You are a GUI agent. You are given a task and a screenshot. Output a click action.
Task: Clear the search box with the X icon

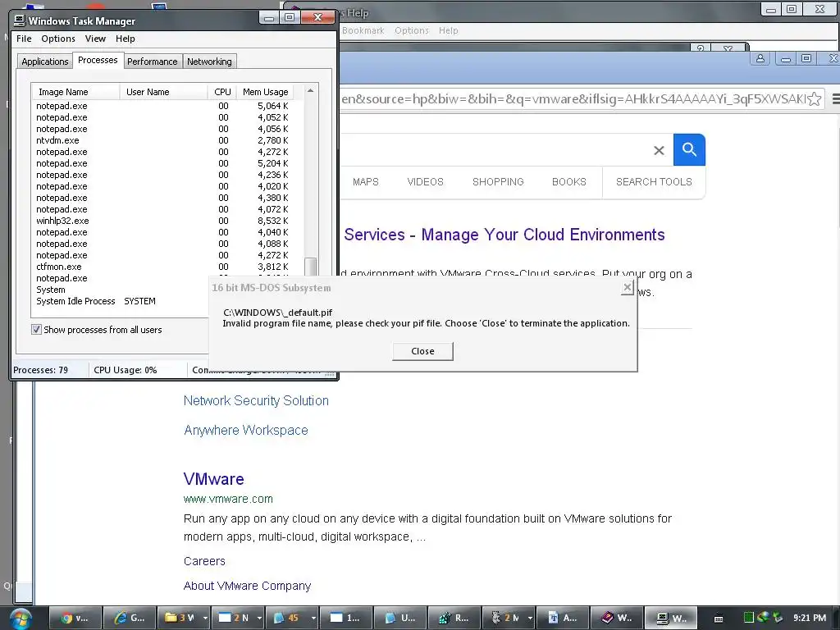pos(659,151)
